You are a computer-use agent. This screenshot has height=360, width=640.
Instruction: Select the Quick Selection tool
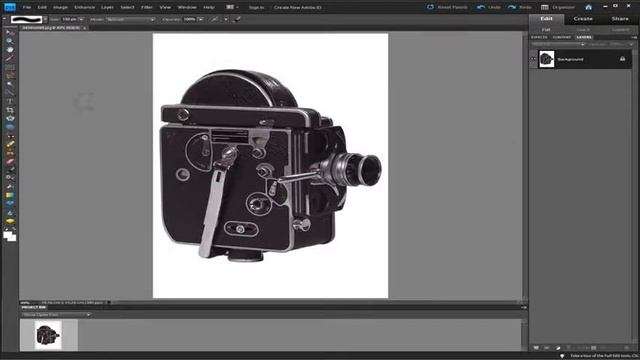coord(10,93)
